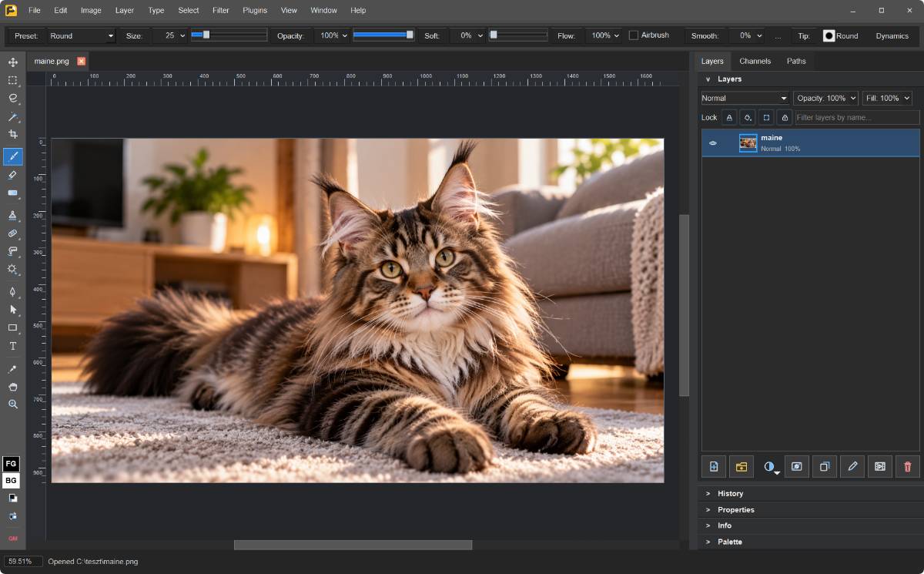Select the maine layer thumbnail
Screen dimensions: 924x574
coord(748,143)
